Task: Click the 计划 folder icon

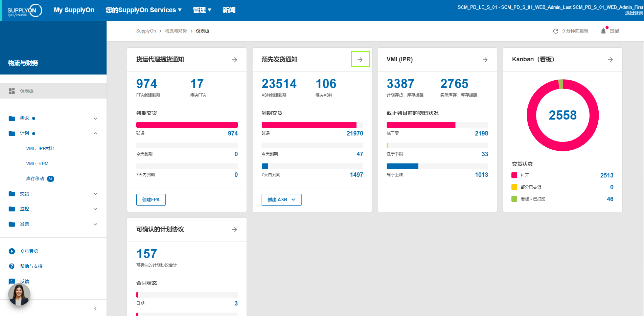Action: 12,133
